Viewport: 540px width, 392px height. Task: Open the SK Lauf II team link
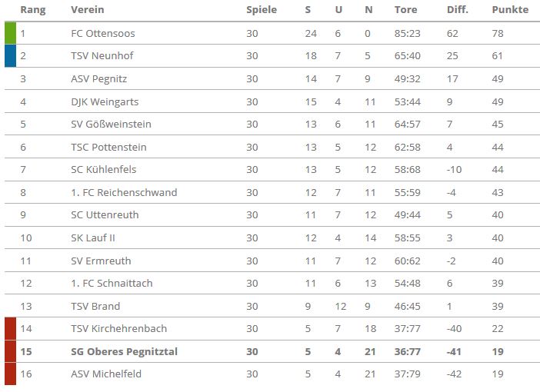(93, 238)
